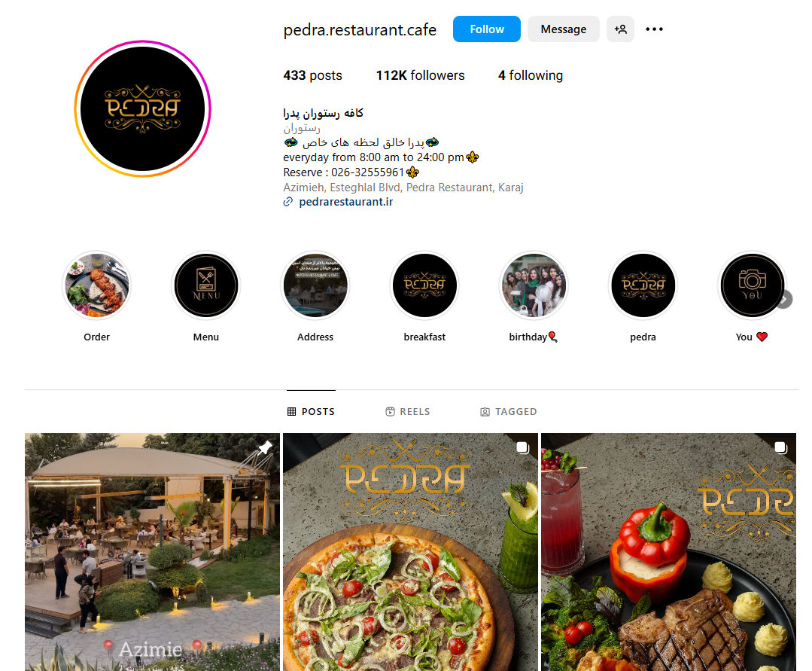This screenshot has height=671, width=812.
Task: View the 112K followers list
Action: (420, 75)
